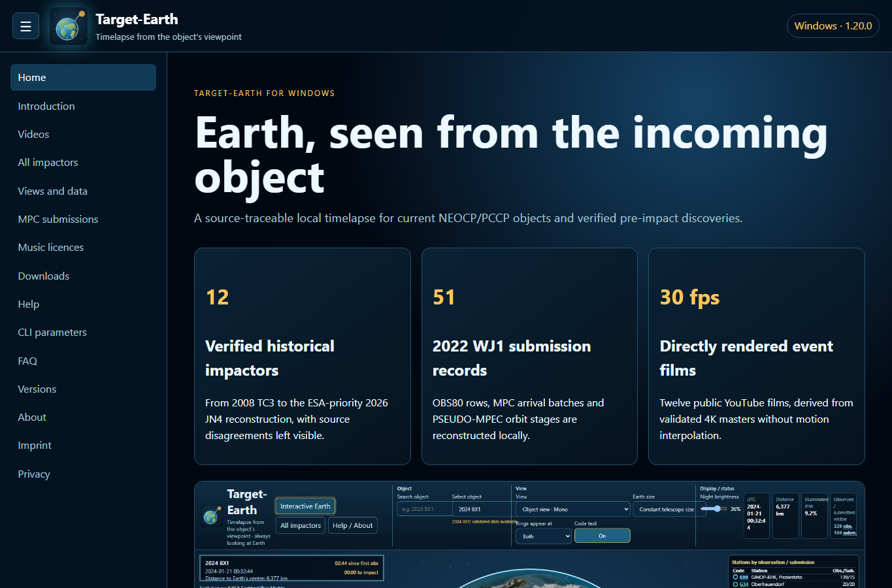This screenshot has width=892, height=588.
Task: Click the Search object field in preview
Action: tap(424, 509)
